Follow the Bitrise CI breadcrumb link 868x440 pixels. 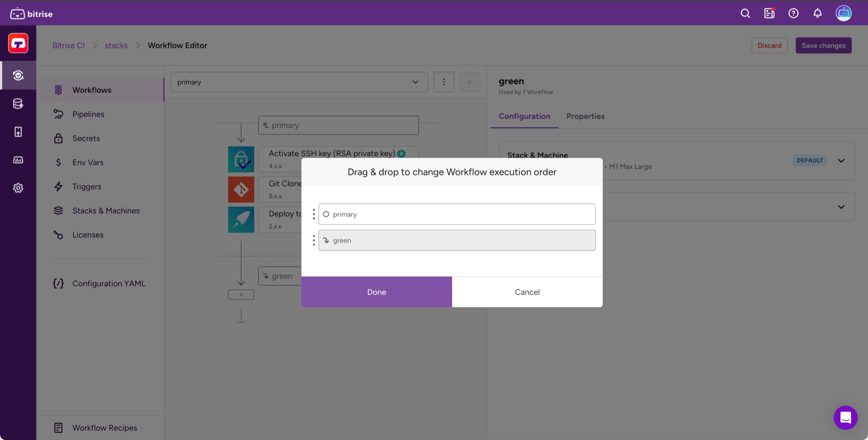click(68, 45)
